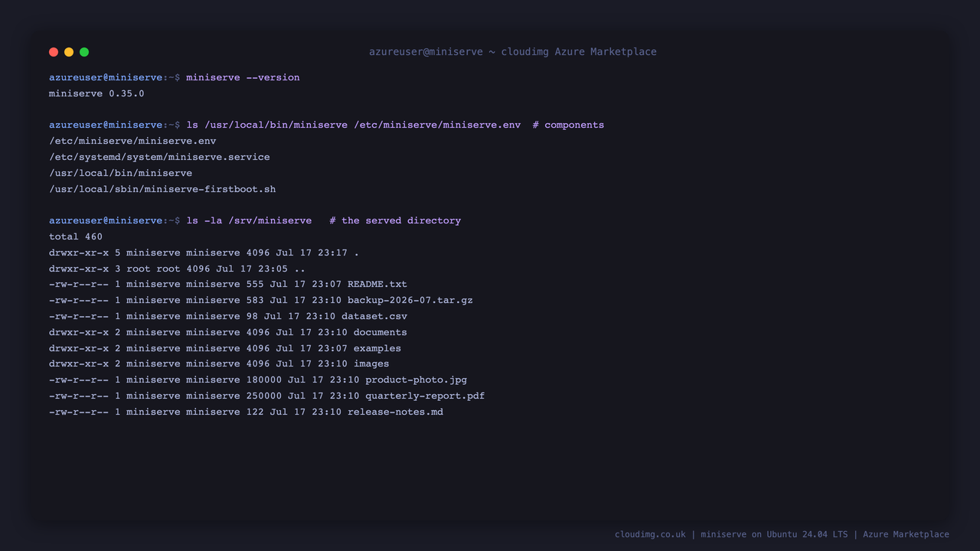
Task: Click the 'root root' owner entry
Action: pyautogui.click(x=153, y=269)
